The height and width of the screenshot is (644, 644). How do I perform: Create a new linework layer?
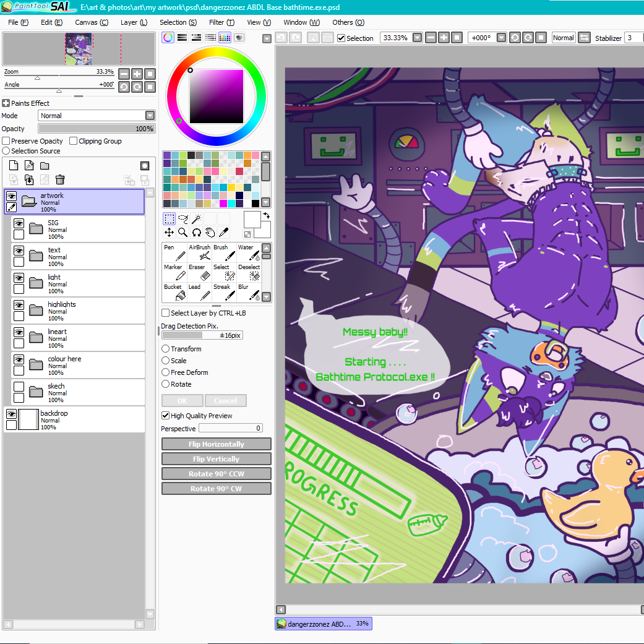pos(29,166)
